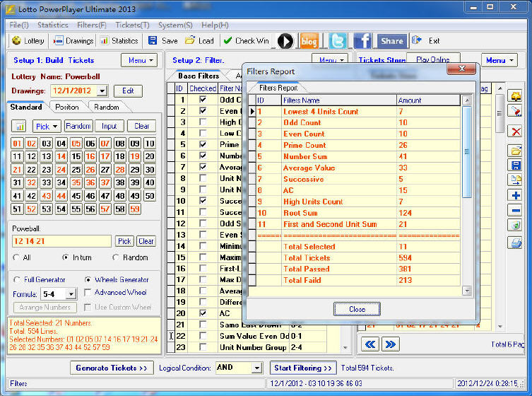Click the Input button above number grid
Screen dimensions: 532x396
[x=110, y=127]
